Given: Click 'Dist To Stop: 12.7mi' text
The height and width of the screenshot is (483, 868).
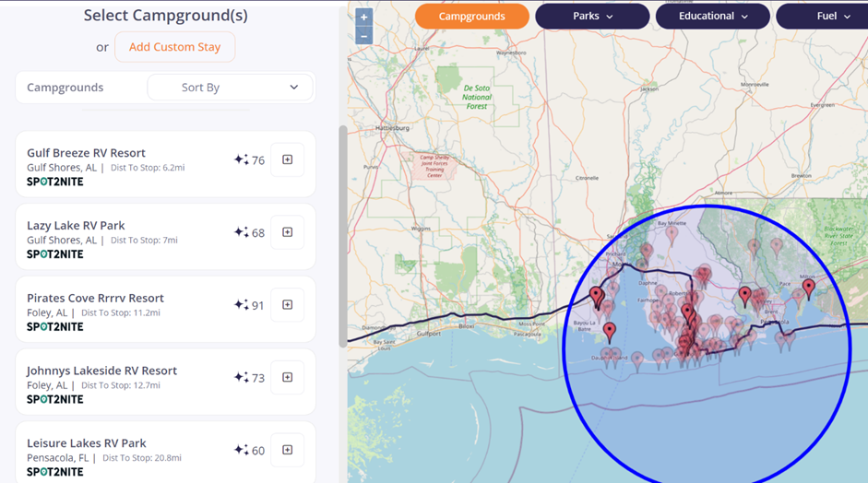Looking at the screenshot, I should pos(121,385).
